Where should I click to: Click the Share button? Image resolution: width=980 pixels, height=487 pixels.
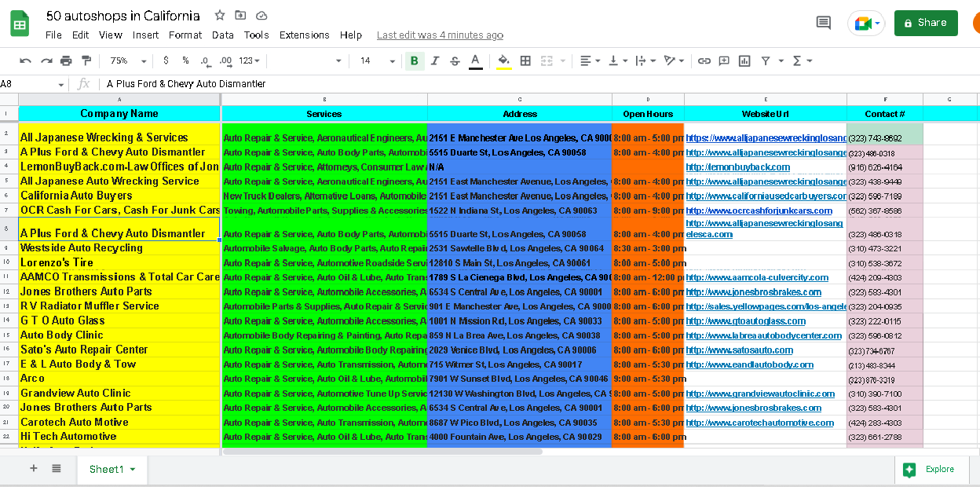tap(926, 23)
